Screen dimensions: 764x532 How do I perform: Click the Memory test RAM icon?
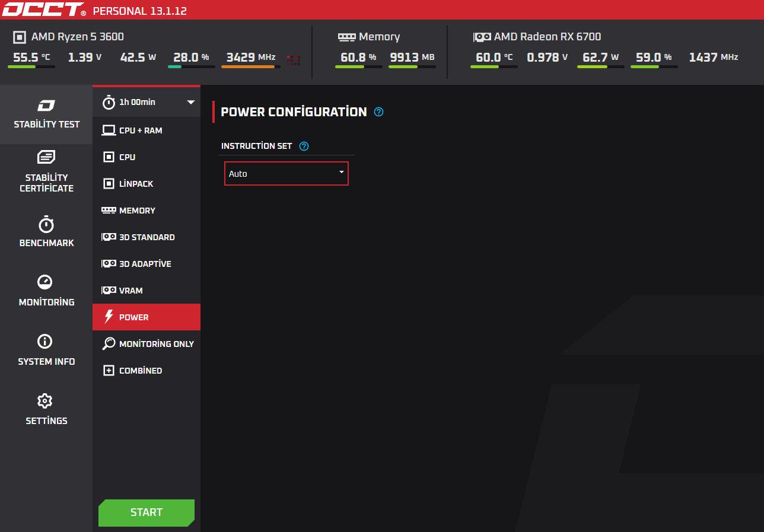[109, 210]
